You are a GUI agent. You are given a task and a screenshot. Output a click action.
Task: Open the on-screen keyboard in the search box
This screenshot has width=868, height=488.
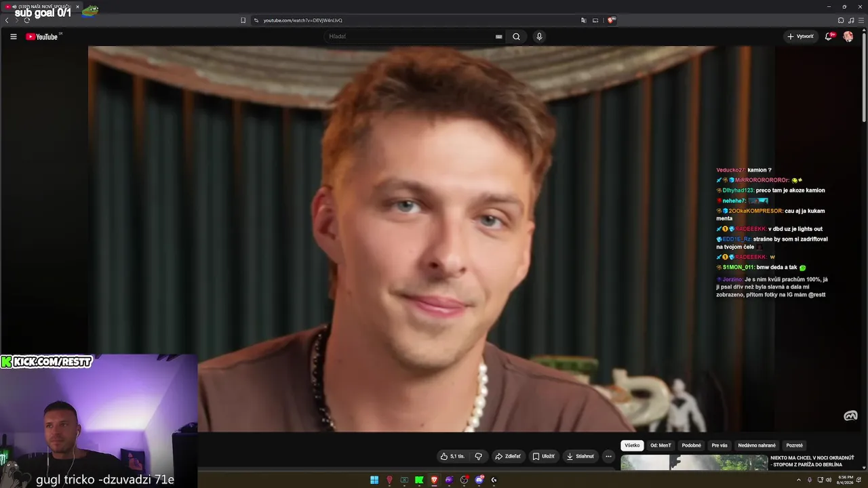coord(498,37)
